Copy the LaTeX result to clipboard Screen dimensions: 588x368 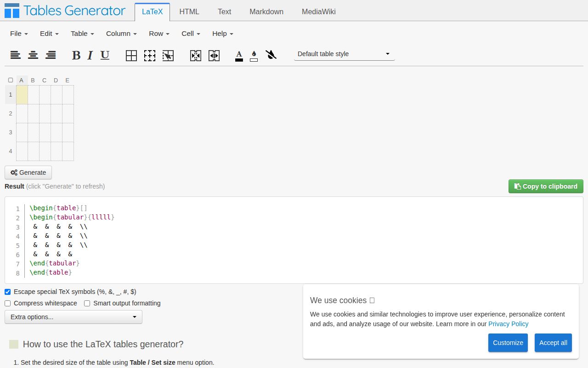[546, 186]
